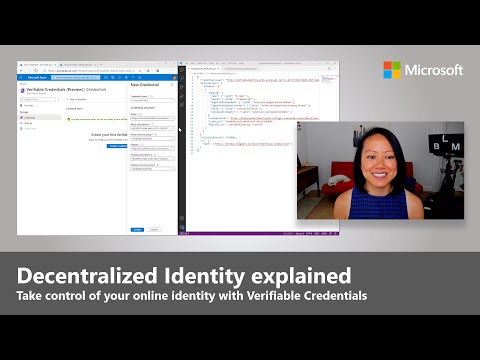This screenshot has height=360, width=480.
Task: Open VS Code Accounts icon
Action: click(182, 218)
